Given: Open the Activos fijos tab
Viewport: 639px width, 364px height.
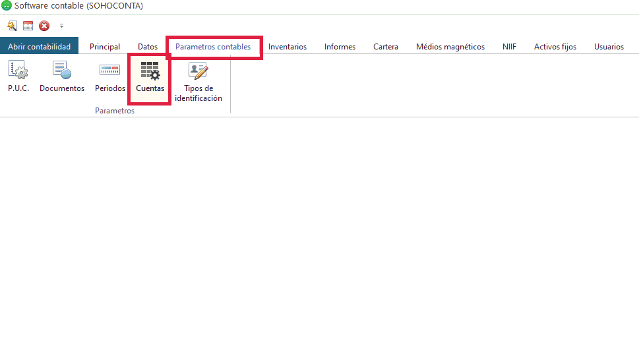Looking at the screenshot, I should pos(555,47).
